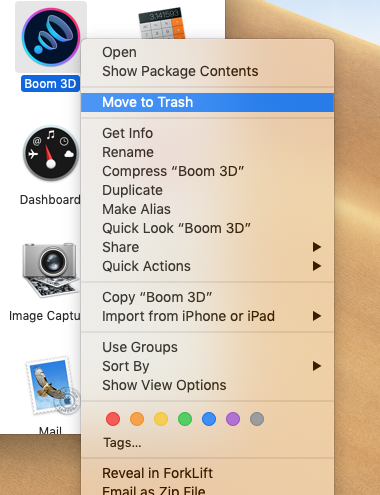The height and width of the screenshot is (495, 380).
Task: Apply the blue tag color
Action: (x=209, y=419)
